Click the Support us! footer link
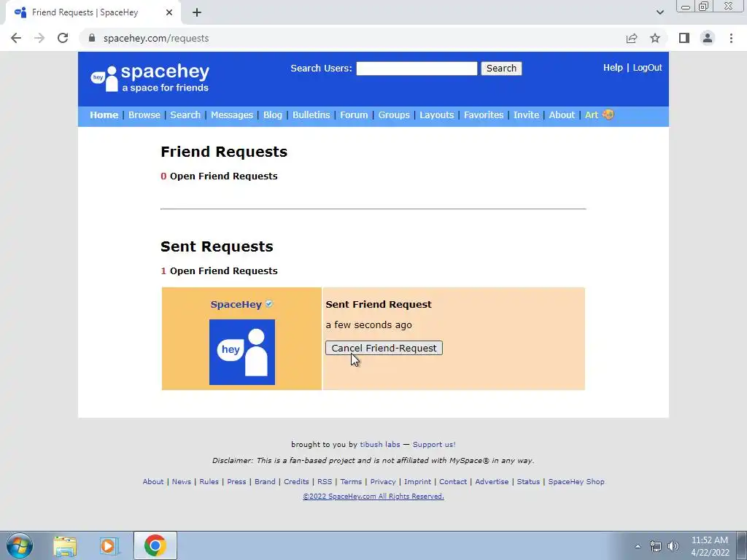 434,444
